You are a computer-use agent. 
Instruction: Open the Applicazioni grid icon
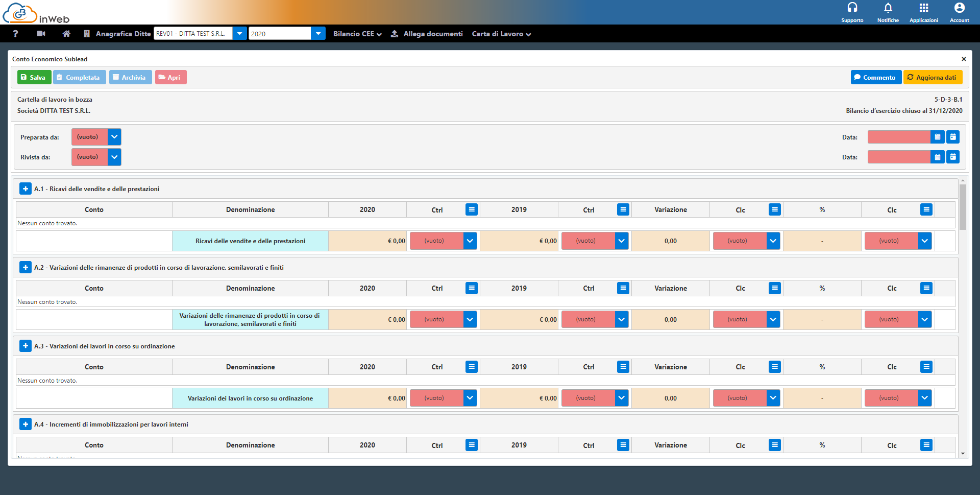coord(924,8)
